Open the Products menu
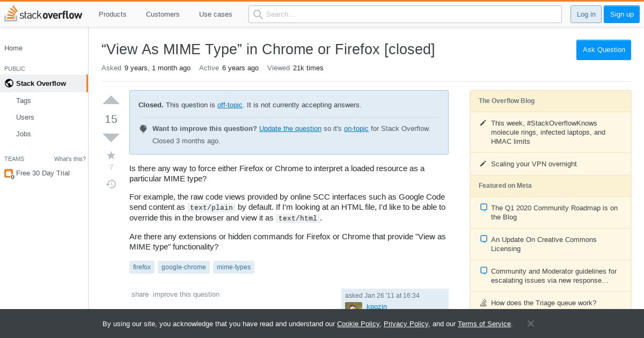 [113, 14]
